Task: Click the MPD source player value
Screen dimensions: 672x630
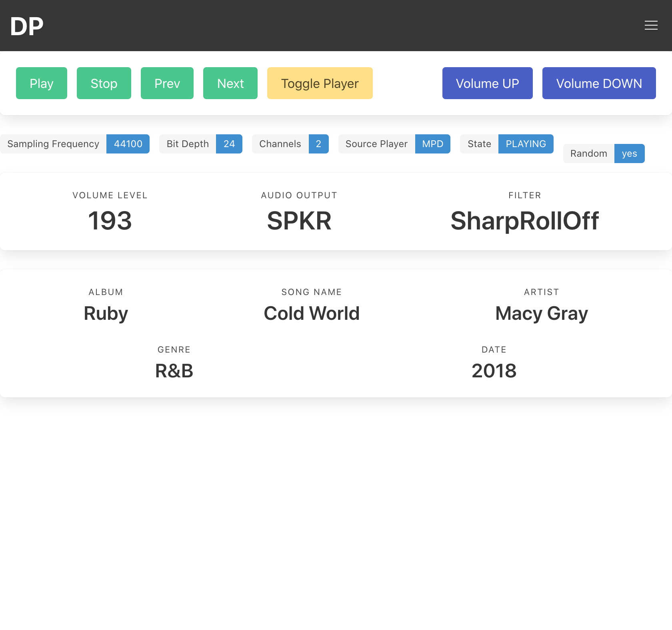Action: coord(433,144)
